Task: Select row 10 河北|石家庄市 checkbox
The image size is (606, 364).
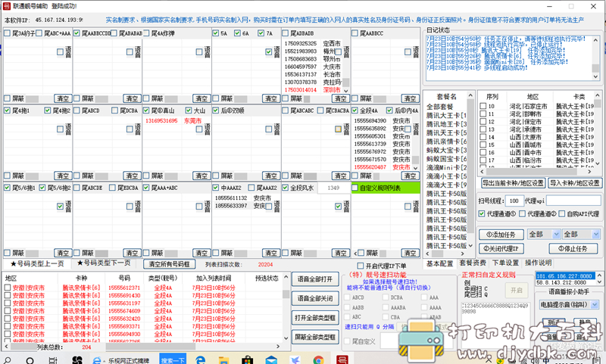Action: (x=483, y=106)
